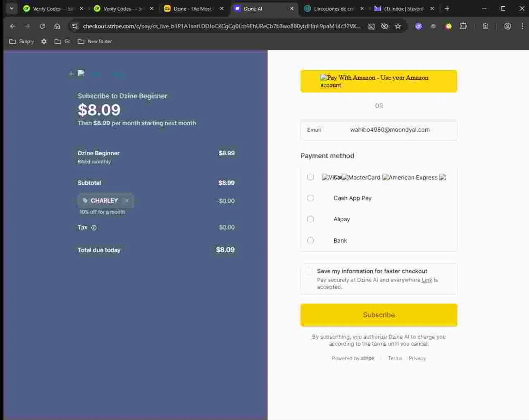Open the Link hyperlink
Viewport: 529px width, 420px height.
pyautogui.click(x=427, y=280)
